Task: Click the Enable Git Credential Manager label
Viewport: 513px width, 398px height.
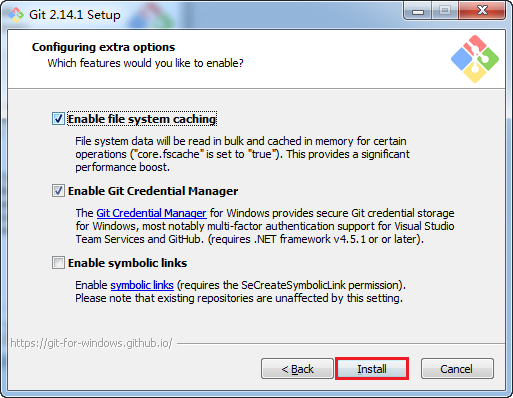Action: (153, 191)
